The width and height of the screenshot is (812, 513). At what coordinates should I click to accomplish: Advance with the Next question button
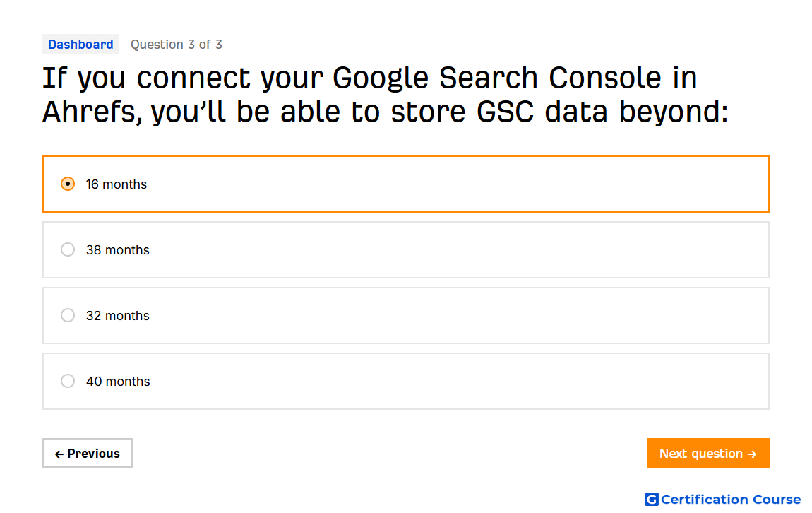tap(708, 454)
